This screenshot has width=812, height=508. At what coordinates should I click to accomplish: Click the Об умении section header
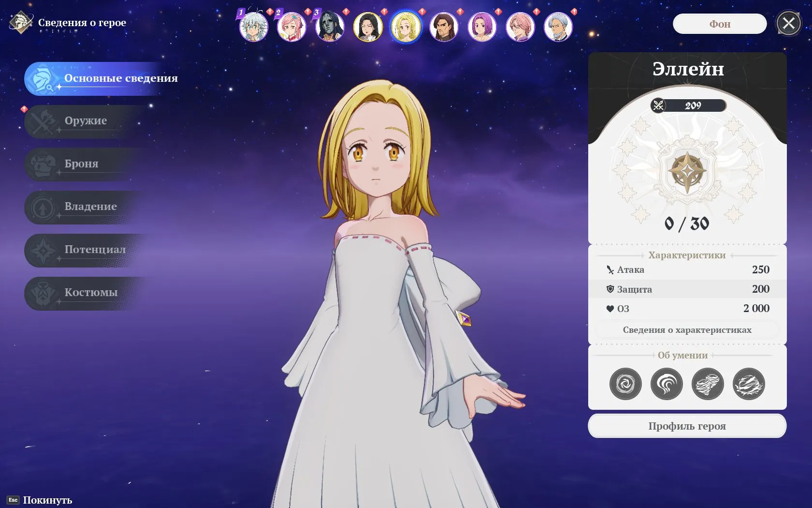click(682, 356)
